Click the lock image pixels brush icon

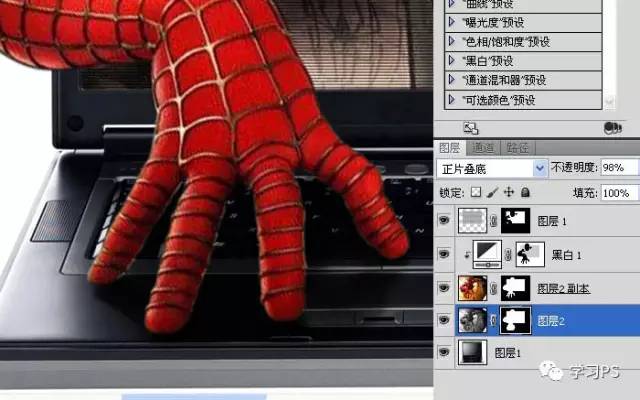tap(492, 192)
